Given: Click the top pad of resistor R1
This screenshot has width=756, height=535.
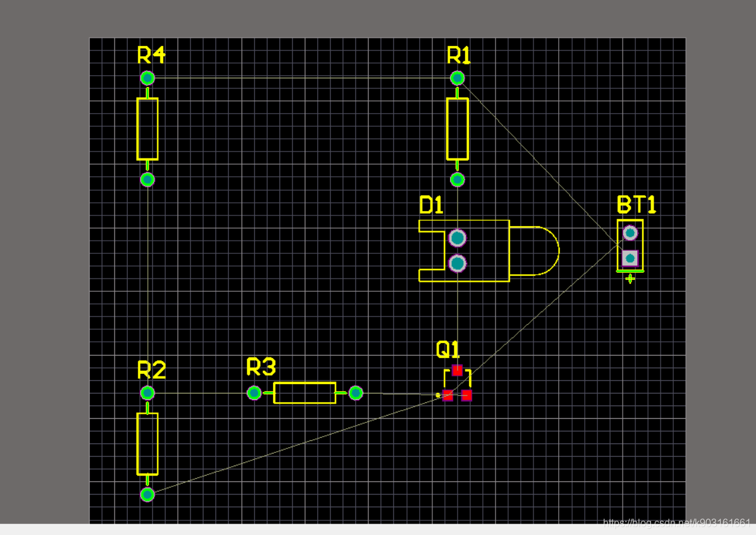Looking at the screenshot, I should point(458,78).
